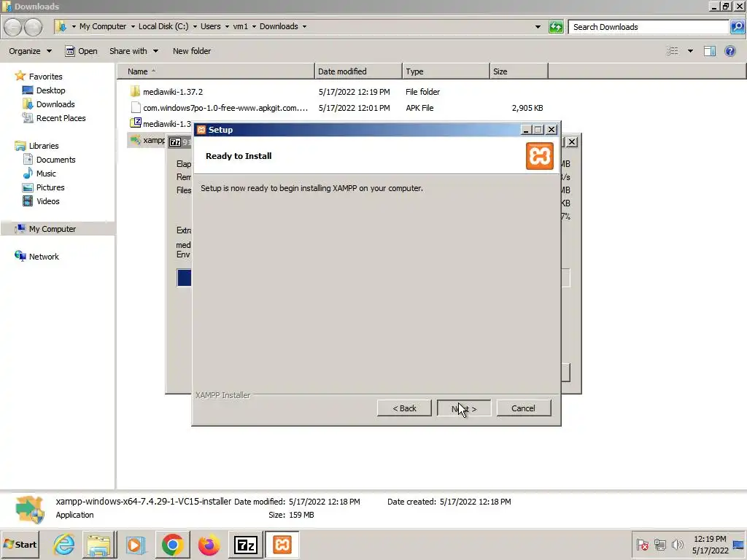Sort files by Type column

446,71
